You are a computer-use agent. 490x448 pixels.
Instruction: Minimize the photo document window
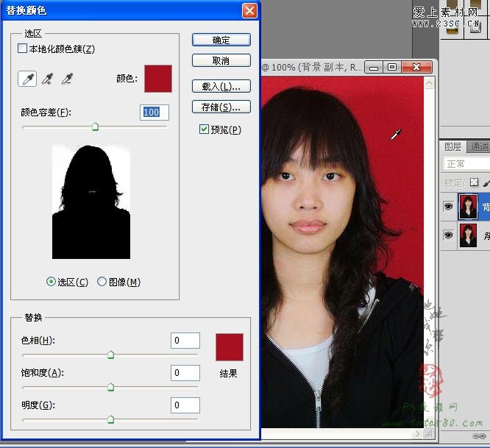point(375,67)
